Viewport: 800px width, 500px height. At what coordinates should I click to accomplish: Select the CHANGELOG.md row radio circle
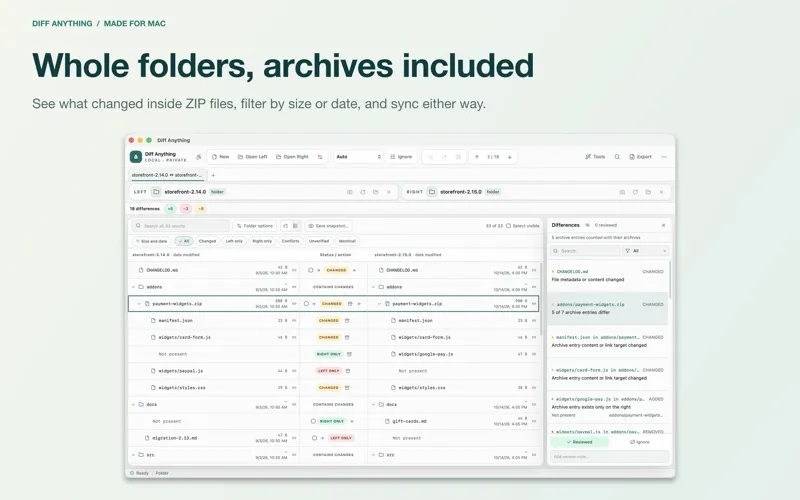310,270
